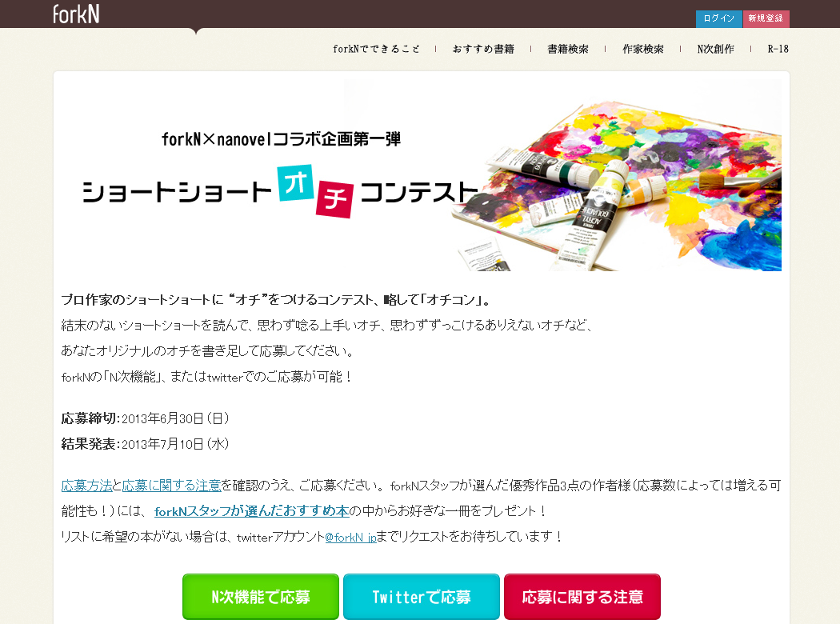The height and width of the screenshot is (624, 840).
Task: Open the 作家検索 author search menu
Action: [643, 49]
